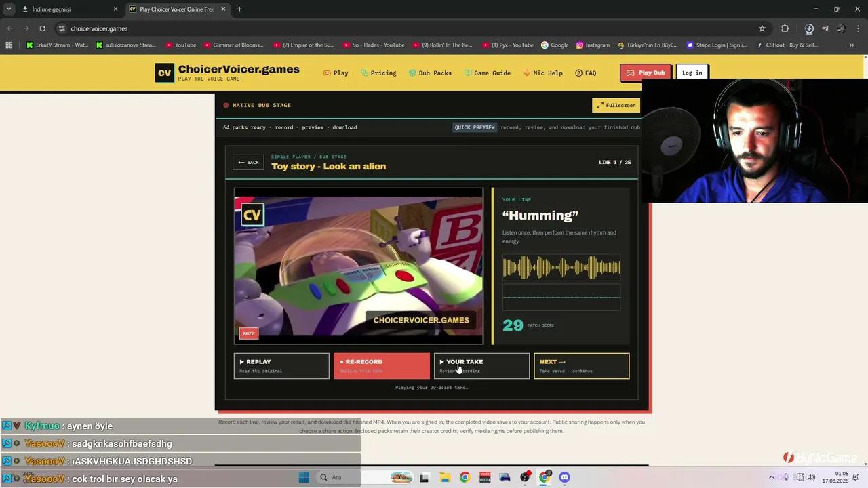Go Back from the dub stage
The width and height of the screenshot is (868, 488).
(x=248, y=163)
